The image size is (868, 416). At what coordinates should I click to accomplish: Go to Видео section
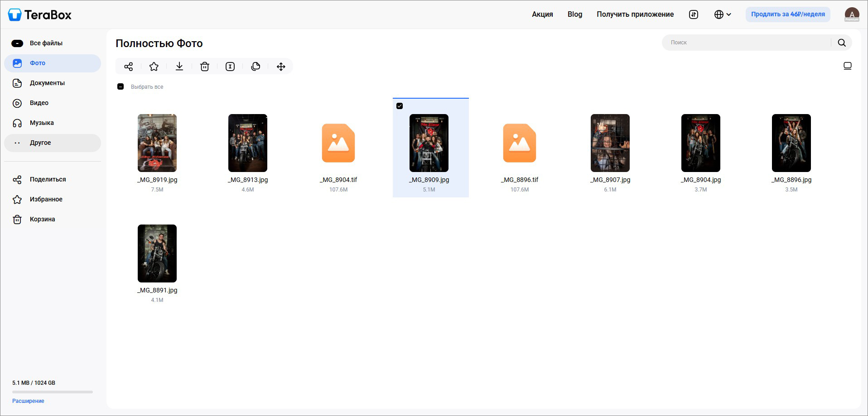pos(39,103)
